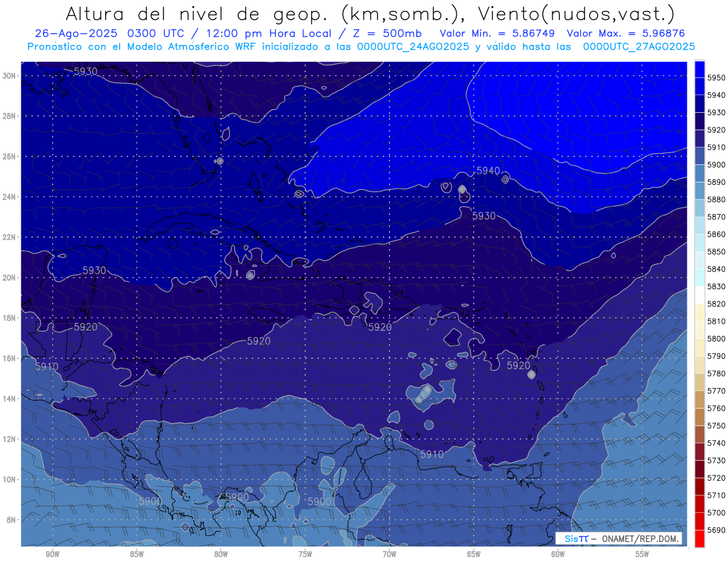Click the 18N latitude axis label
The image size is (728, 562).
click(10, 318)
